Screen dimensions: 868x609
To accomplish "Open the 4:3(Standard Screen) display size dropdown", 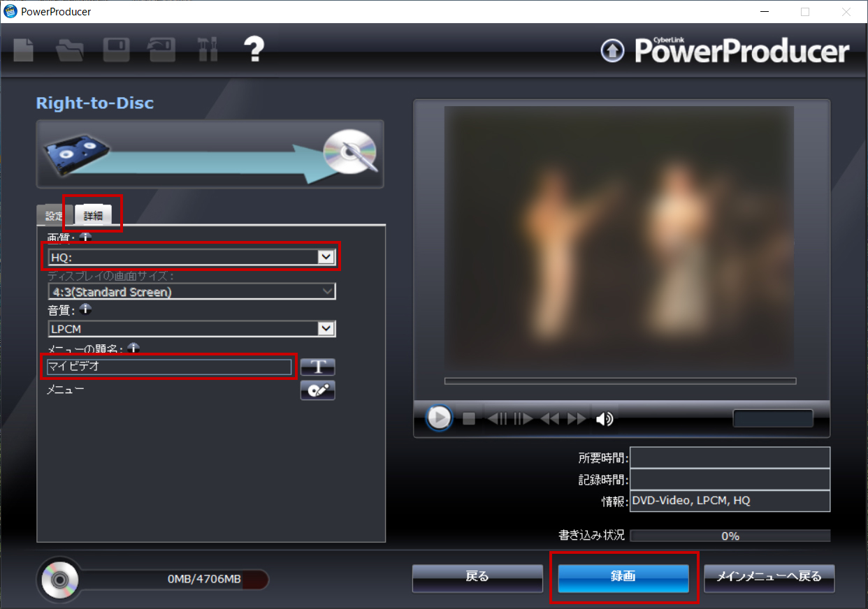I will pyautogui.click(x=191, y=292).
